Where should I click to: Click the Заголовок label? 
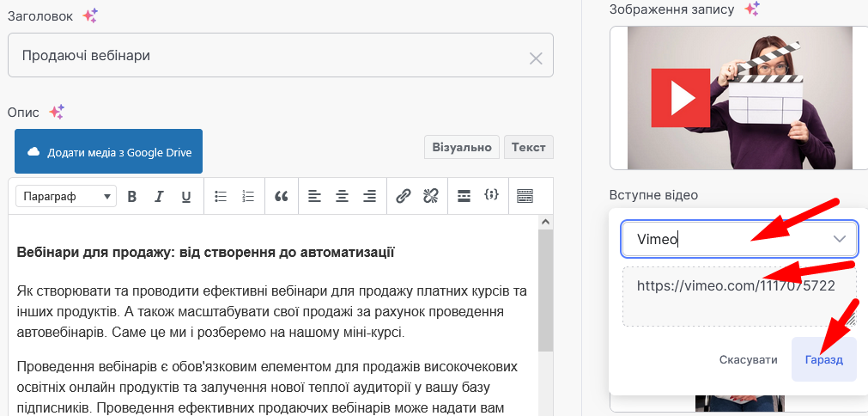click(x=39, y=16)
